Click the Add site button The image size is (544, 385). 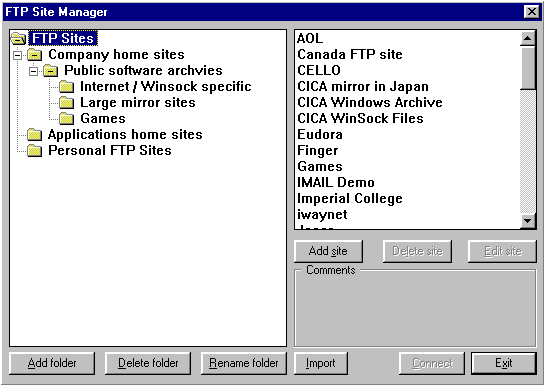(x=328, y=251)
